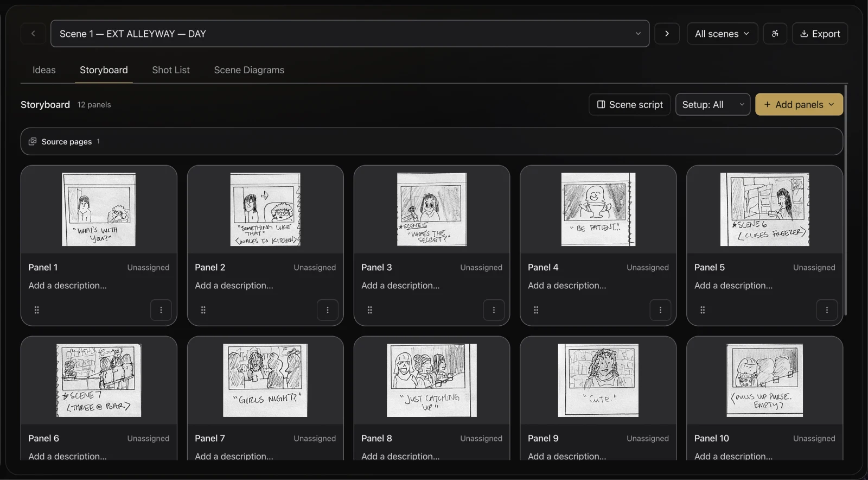The height and width of the screenshot is (480, 868).
Task: Add a description to Panel 2
Action: pos(234,286)
